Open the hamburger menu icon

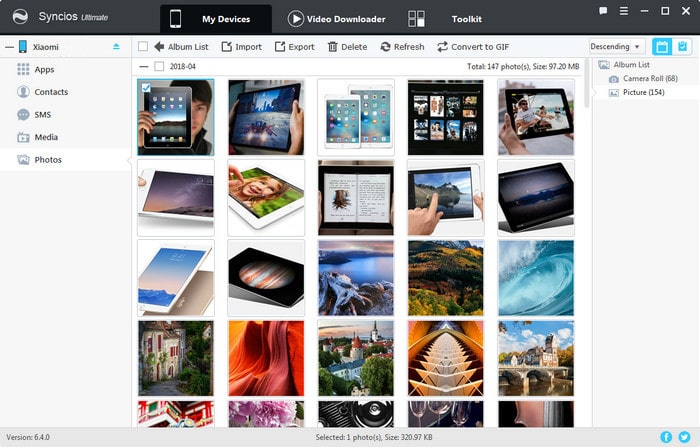624,11
